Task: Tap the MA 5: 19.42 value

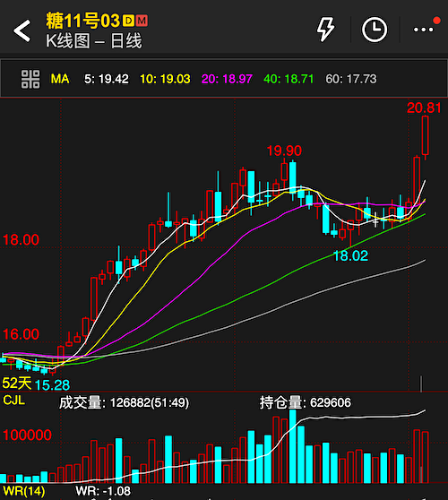Action: [107, 79]
